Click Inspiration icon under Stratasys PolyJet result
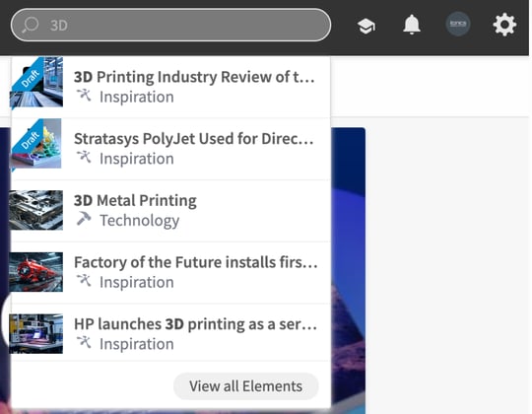This screenshot has width=532, height=414. point(84,157)
